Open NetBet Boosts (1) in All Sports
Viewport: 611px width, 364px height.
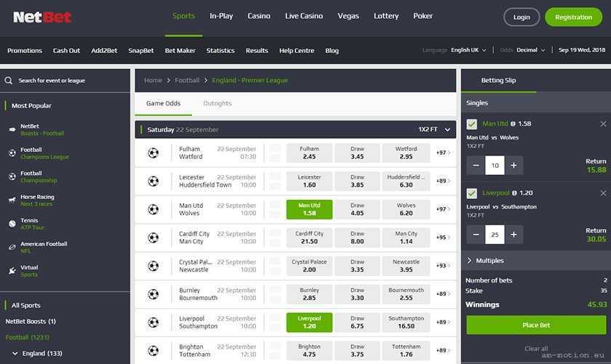(x=31, y=322)
